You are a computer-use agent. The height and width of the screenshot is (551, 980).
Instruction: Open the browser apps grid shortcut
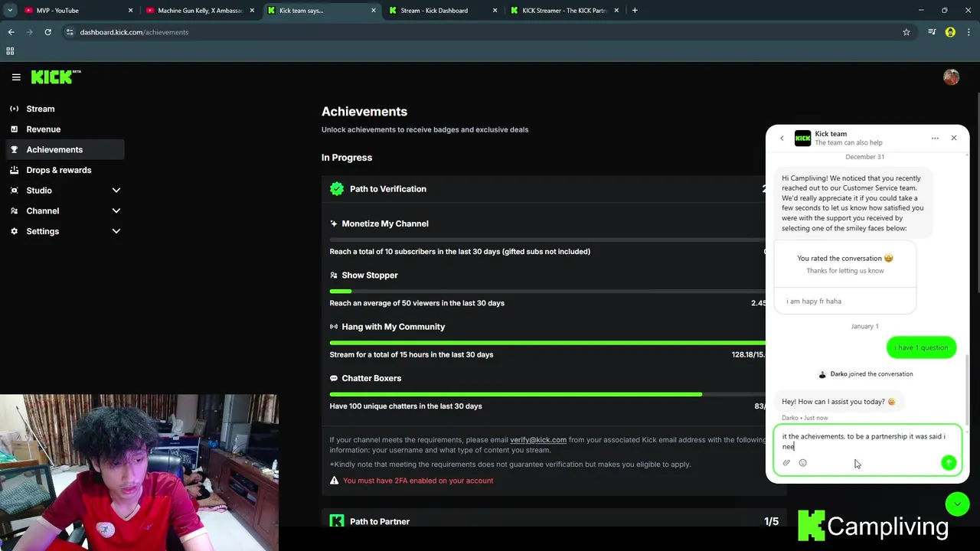(10, 51)
